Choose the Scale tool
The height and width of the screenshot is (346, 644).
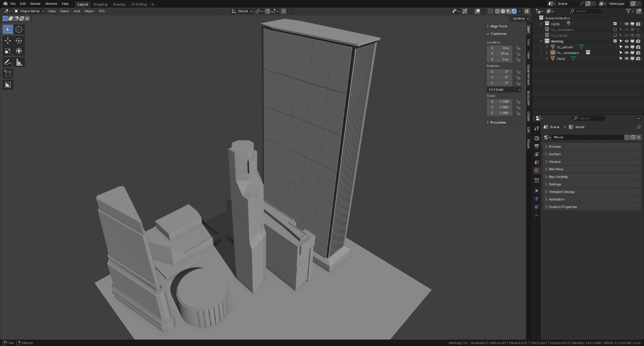(8, 51)
